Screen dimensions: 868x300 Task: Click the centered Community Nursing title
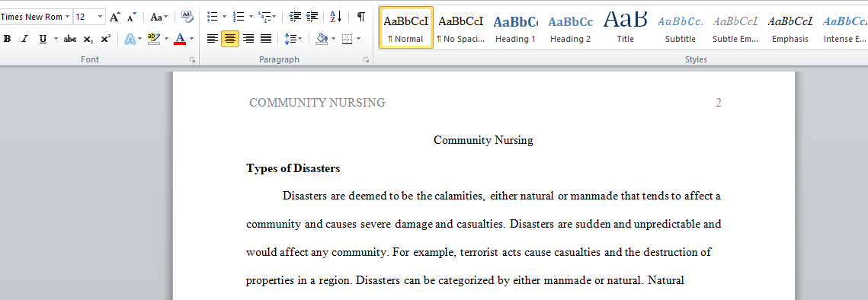pos(483,140)
